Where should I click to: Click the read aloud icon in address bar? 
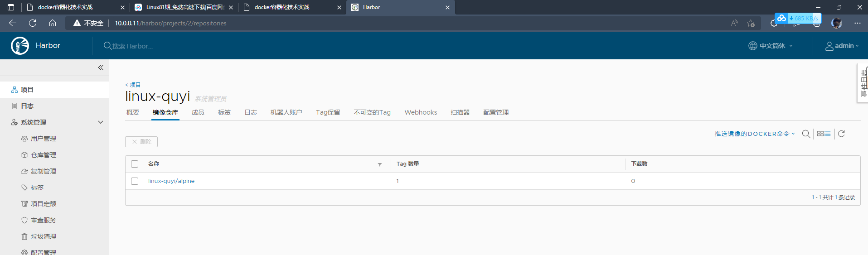[734, 23]
